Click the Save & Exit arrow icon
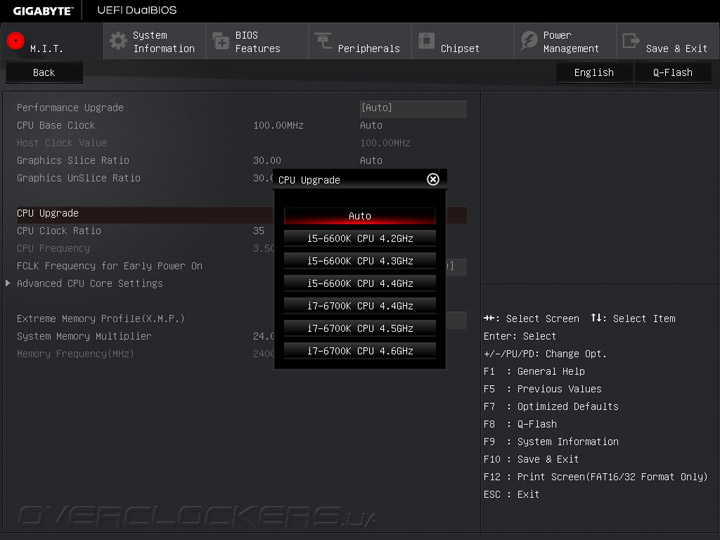 point(631,40)
